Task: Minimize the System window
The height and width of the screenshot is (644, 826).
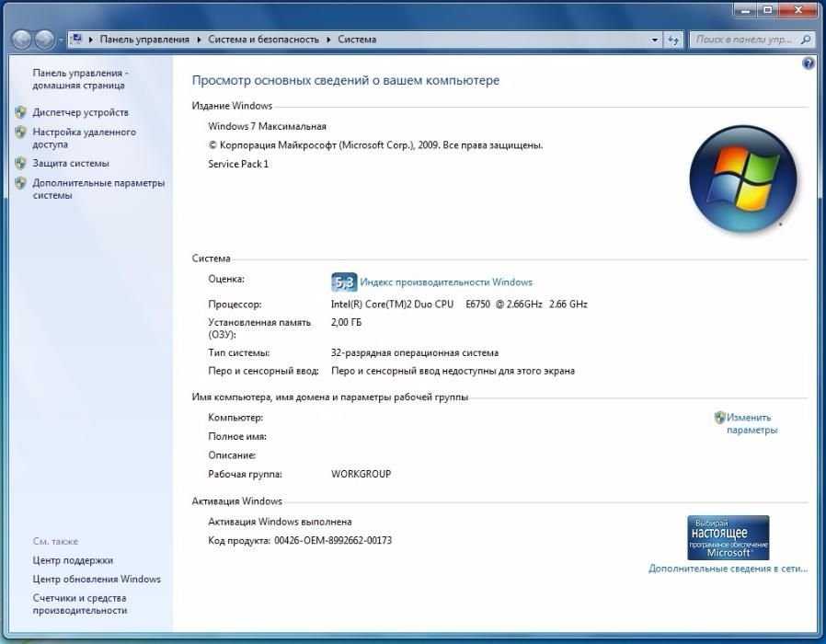Action: (745, 10)
